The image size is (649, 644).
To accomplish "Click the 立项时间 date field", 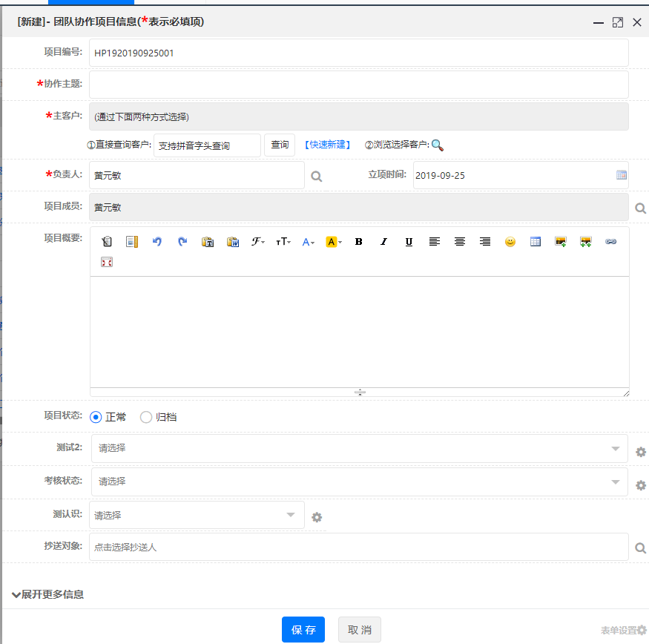I will point(521,175).
